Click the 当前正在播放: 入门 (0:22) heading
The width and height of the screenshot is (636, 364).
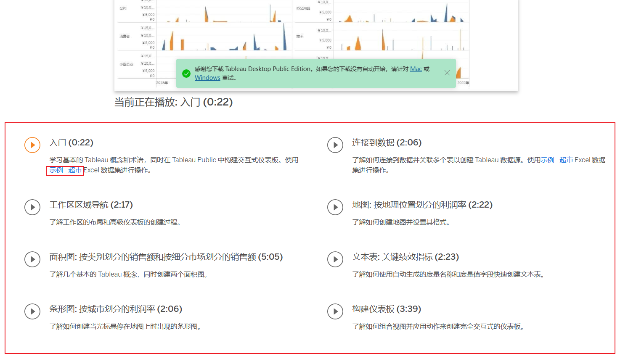(x=173, y=102)
